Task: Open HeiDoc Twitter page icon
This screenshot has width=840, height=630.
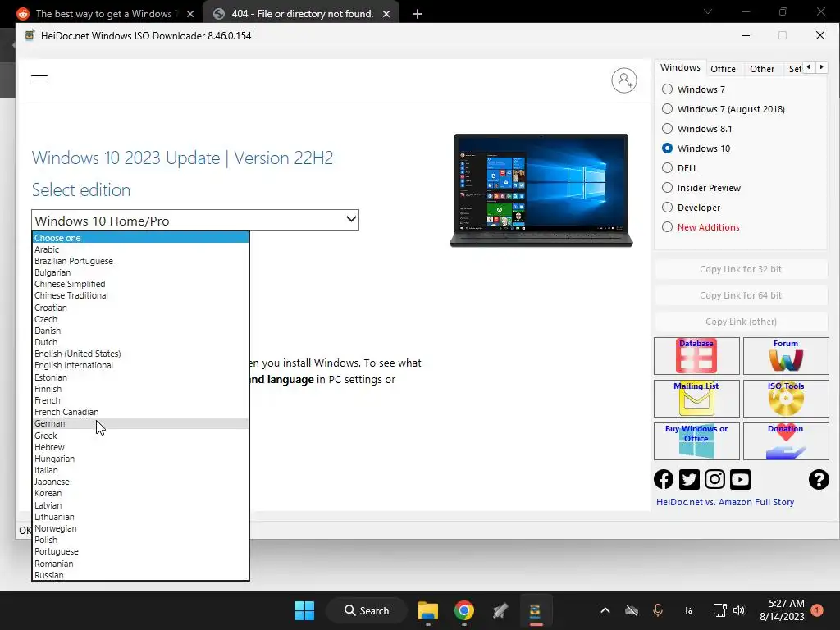Action: point(689,479)
